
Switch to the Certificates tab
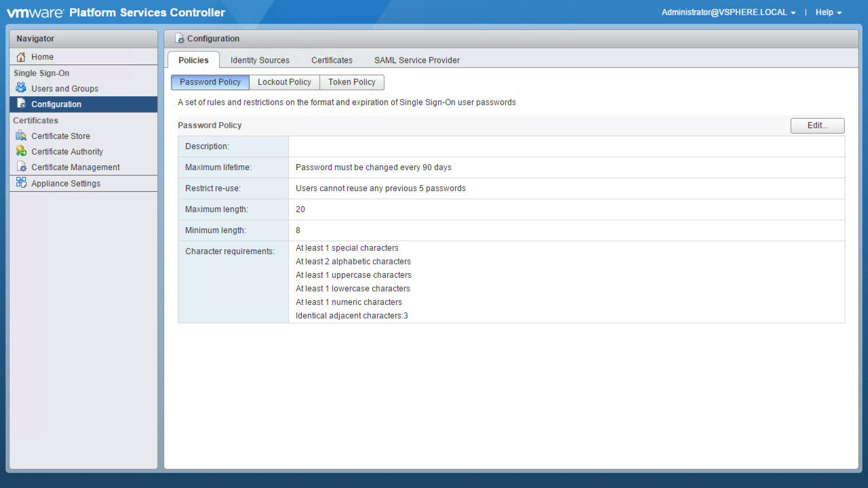click(332, 60)
